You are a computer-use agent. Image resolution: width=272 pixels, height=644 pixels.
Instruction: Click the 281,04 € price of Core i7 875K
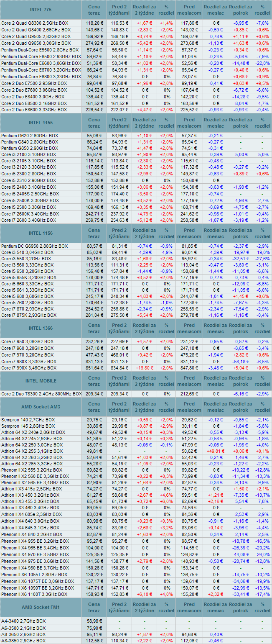point(94,315)
